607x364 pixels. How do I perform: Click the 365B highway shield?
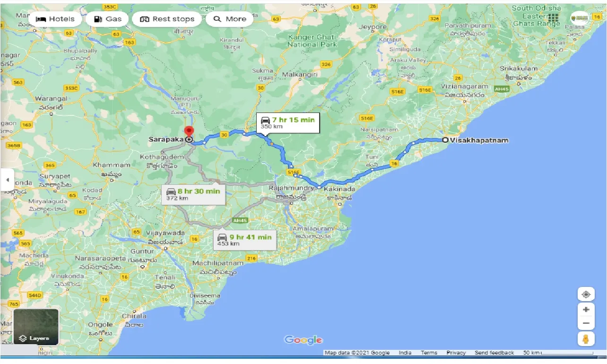coord(14,145)
